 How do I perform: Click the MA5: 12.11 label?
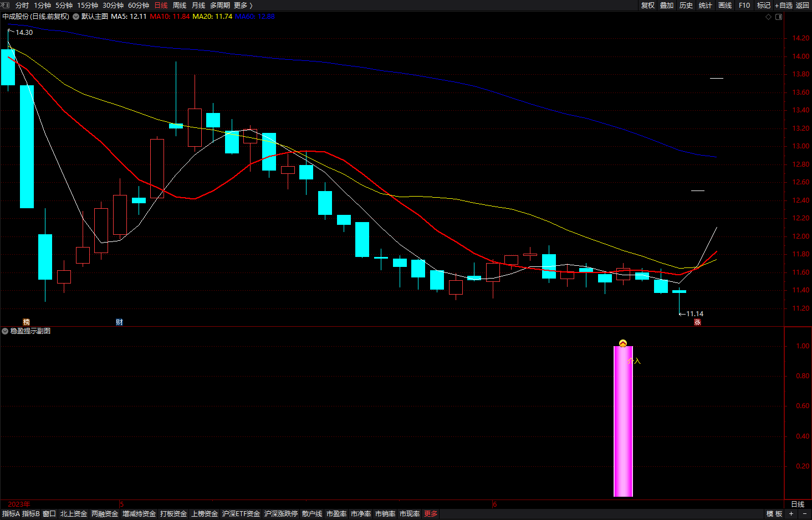(x=129, y=17)
